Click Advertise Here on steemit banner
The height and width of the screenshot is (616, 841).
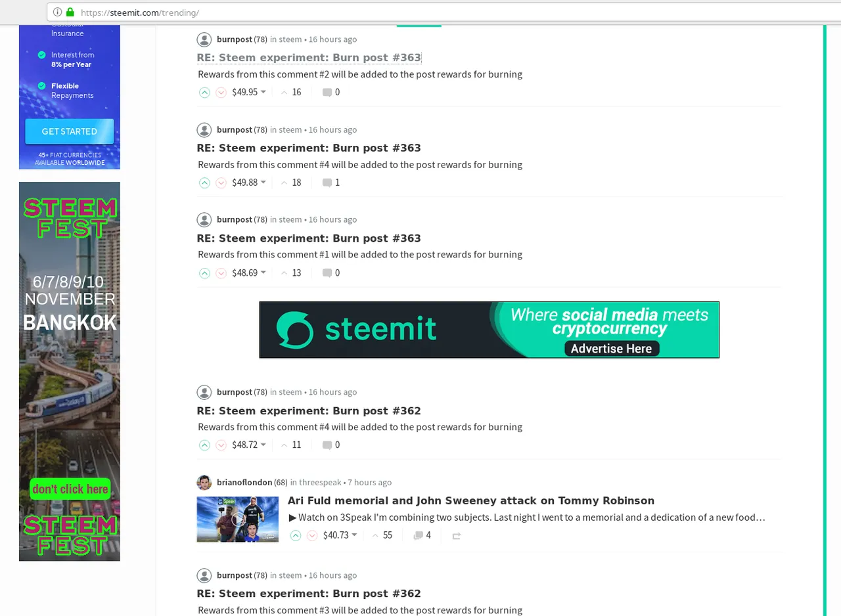pyautogui.click(x=612, y=349)
